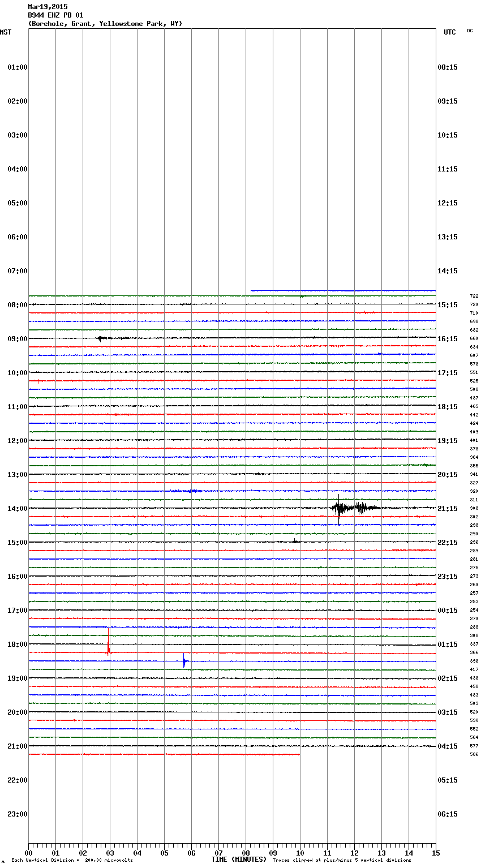This screenshot has height=868, width=481.
Task: Click the DC value 337
Action: click(474, 644)
